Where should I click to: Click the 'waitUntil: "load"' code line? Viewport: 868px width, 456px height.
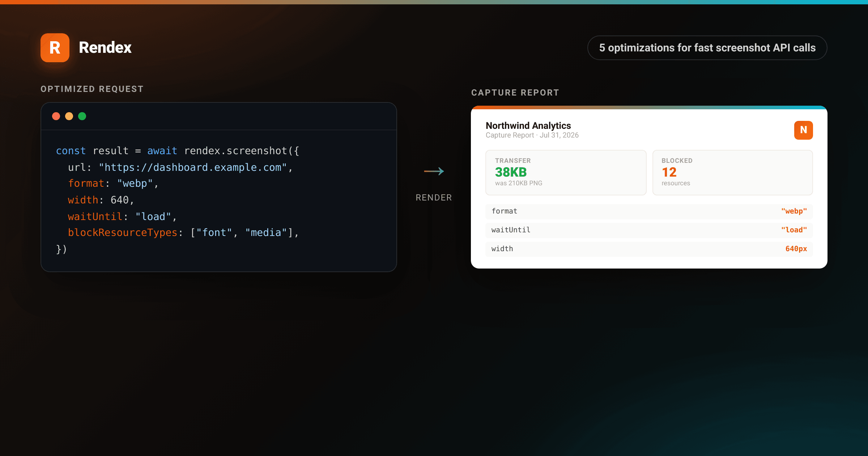tap(122, 216)
